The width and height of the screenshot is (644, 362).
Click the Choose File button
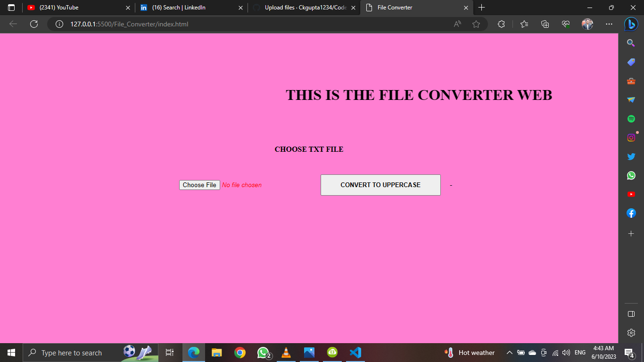(199, 185)
